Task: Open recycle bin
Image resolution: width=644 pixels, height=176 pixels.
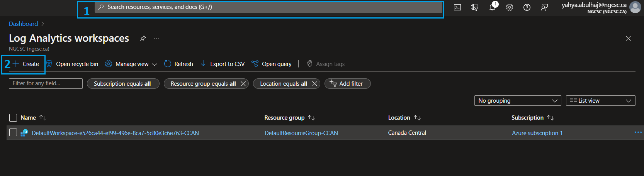Action: pos(72,64)
